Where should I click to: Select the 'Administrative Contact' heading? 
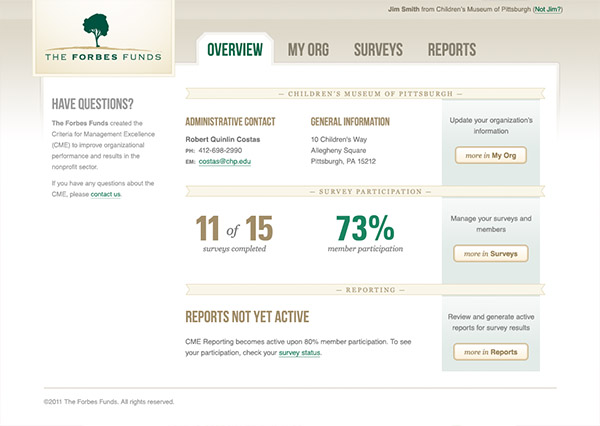pos(230,122)
